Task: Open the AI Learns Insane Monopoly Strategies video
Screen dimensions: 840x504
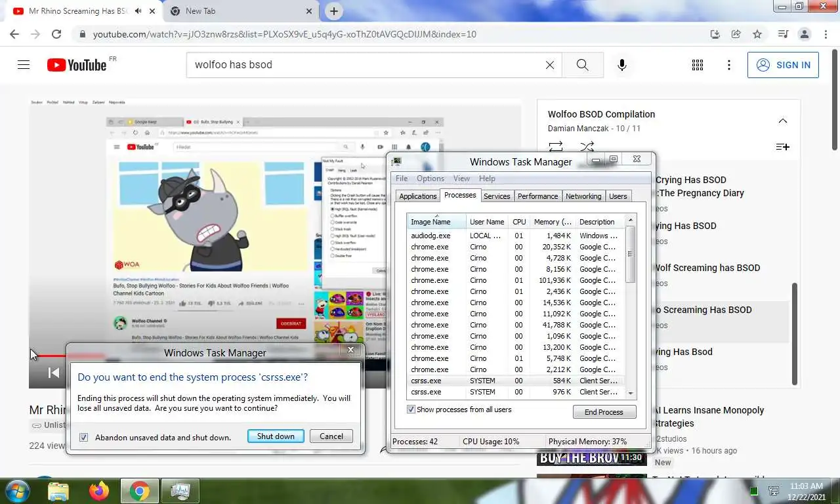Action: 709,417
